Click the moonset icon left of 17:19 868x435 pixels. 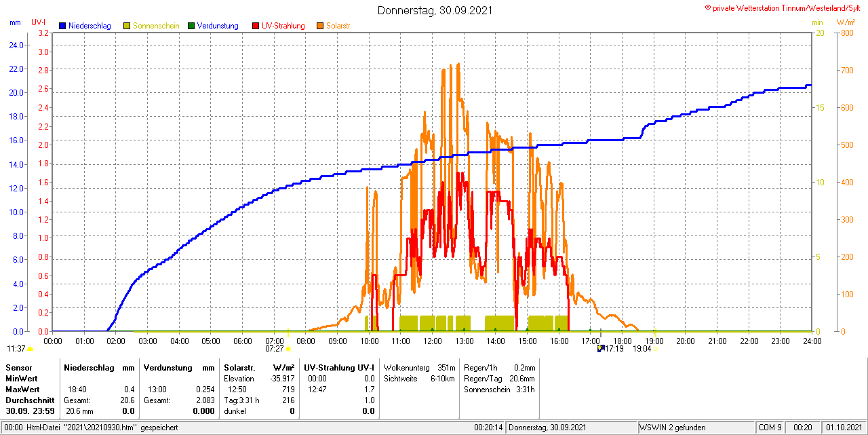coord(600,349)
